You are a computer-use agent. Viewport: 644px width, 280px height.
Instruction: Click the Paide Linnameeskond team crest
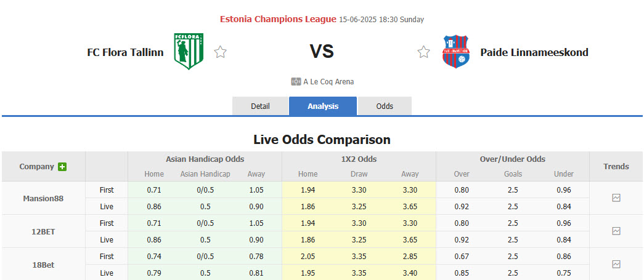(x=456, y=52)
